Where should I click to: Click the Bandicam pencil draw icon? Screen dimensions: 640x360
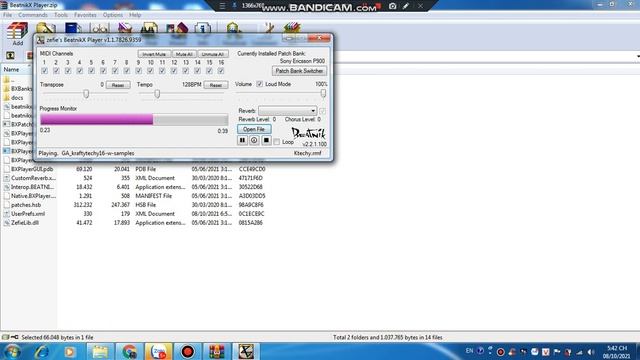pyautogui.click(x=406, y=6)
